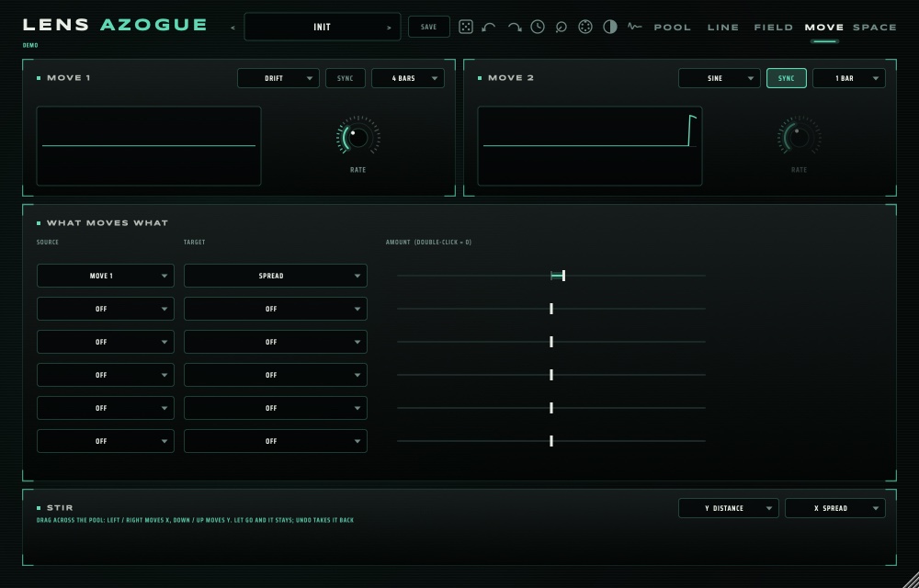Click the TARGET column label

pos(195,242)
